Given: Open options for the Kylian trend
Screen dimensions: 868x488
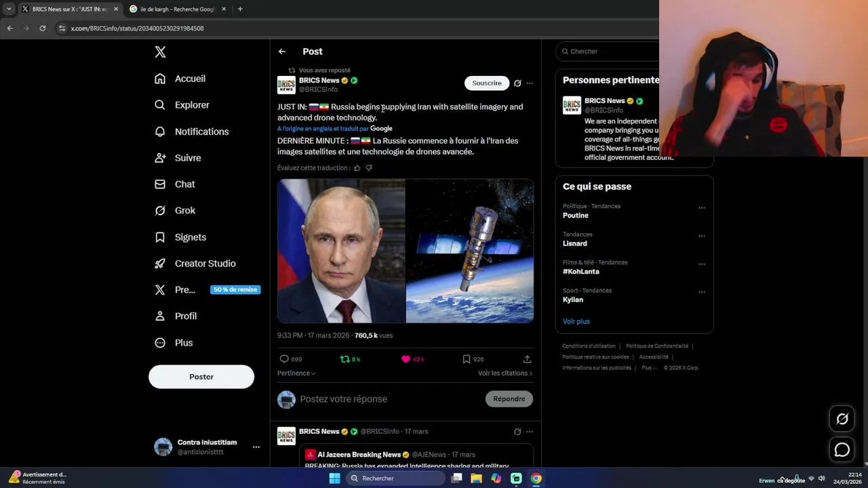Looking at the screenshot, I should (702, 292).
